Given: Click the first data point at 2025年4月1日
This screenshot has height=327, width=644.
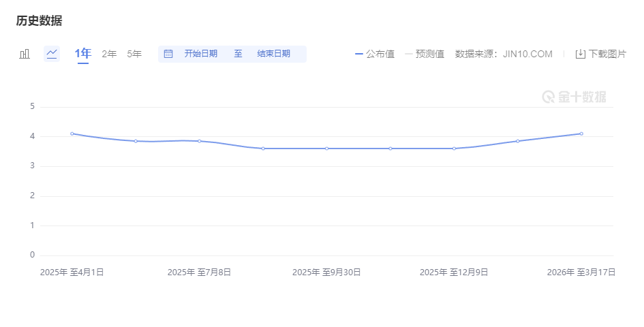Looking at the screenshot, I should coord(72,134).
